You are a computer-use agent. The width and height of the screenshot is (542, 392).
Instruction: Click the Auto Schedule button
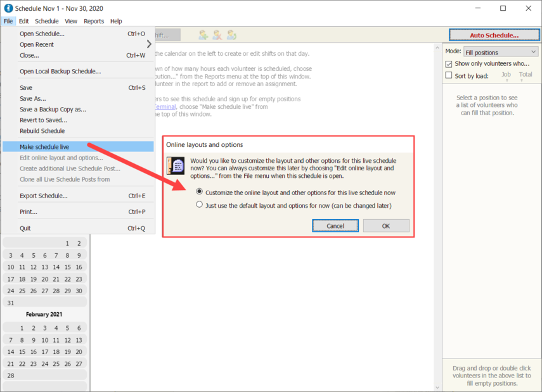click(x=494, y=35)
